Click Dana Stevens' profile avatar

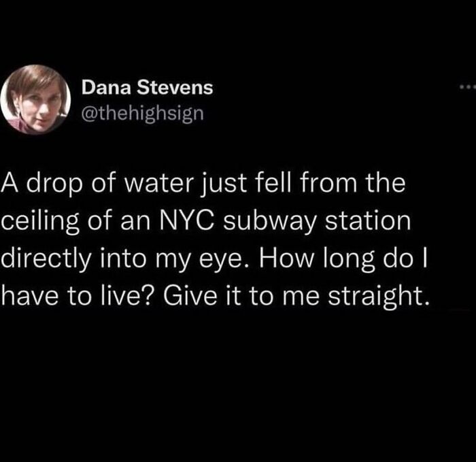(x=36, y=99)
